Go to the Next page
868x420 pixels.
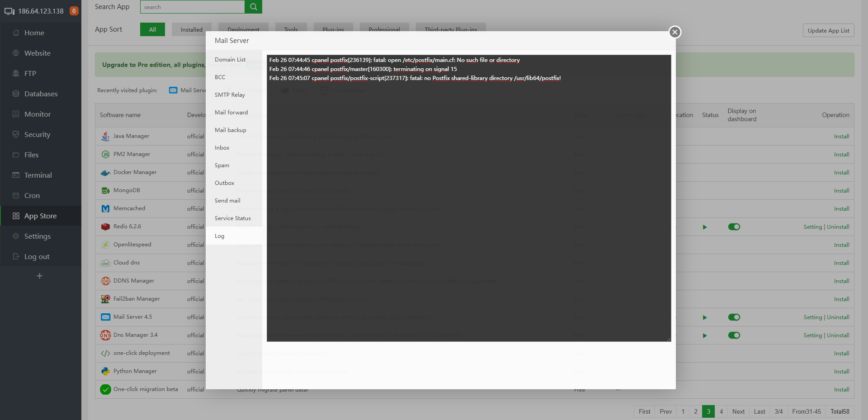(x=738, y=411)
